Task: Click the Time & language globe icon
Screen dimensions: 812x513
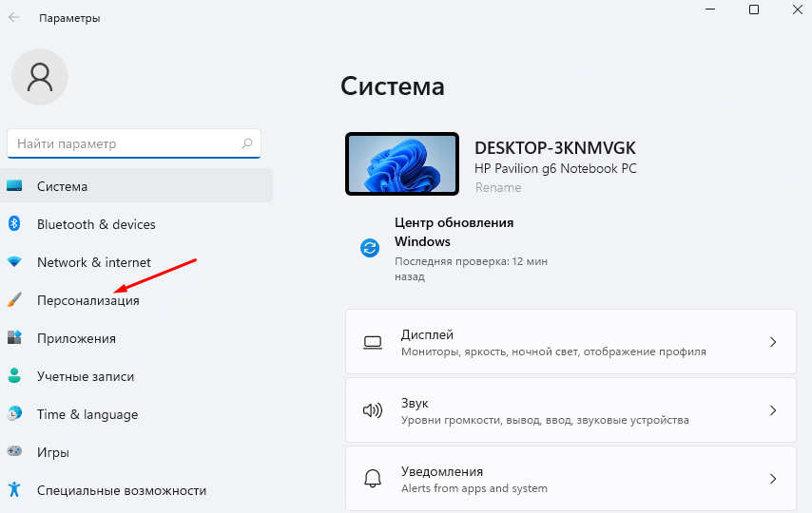Action: [14, 413]
